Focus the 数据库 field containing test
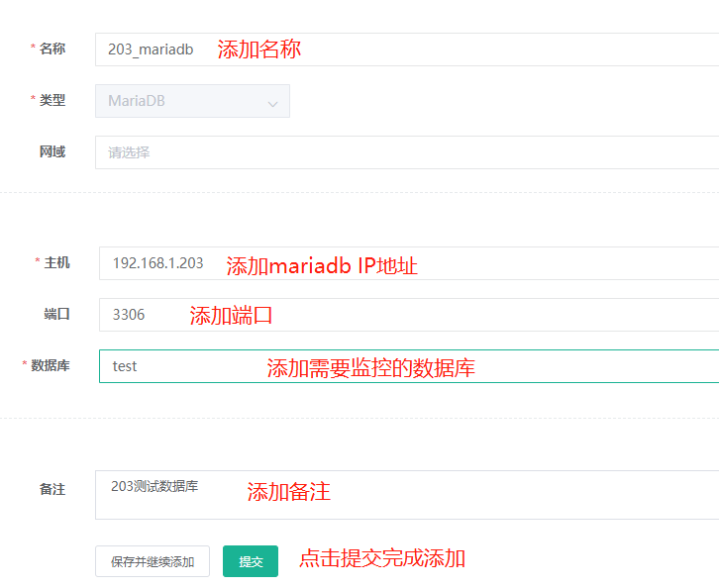The image size is (719, 588). click(x=409, y=365)
